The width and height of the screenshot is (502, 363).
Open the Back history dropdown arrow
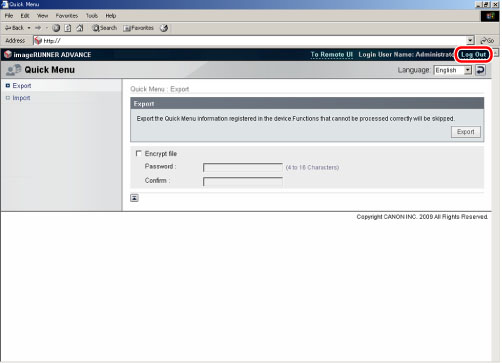tap(29, 28)
